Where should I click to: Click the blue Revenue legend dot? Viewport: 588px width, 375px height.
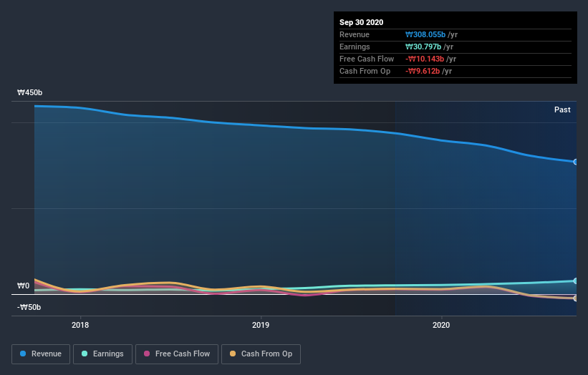click(x=23, y=354)
